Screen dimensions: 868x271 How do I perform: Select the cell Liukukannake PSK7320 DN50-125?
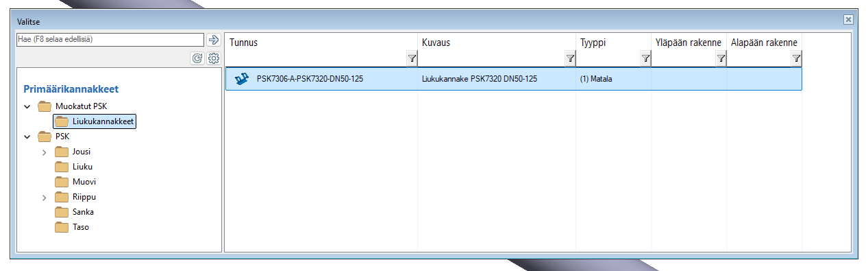pos(480,79)
